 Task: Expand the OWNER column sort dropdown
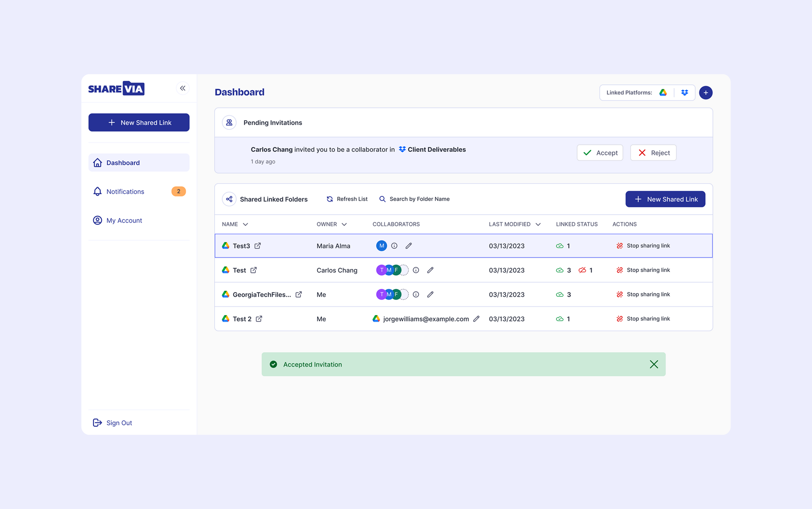pos(344,224)
